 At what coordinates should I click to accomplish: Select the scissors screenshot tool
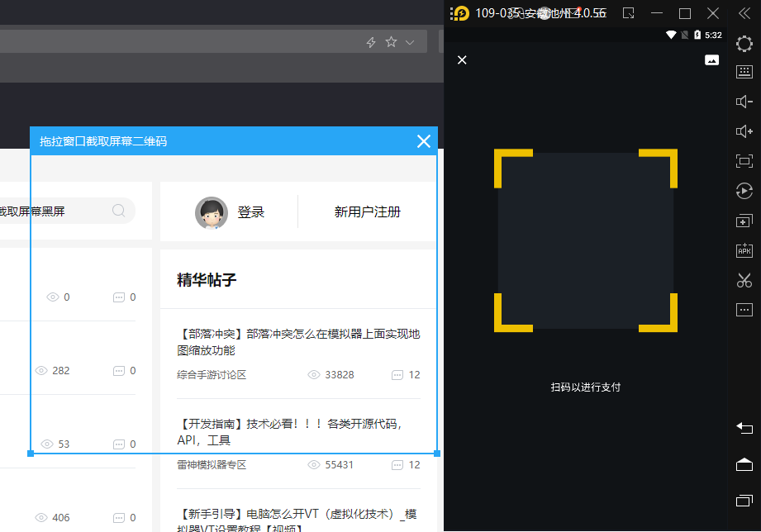coord(744,280)
